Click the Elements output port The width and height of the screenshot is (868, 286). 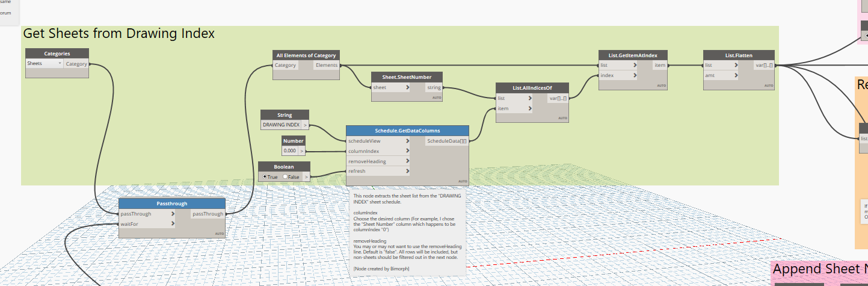tap(327, 65)
